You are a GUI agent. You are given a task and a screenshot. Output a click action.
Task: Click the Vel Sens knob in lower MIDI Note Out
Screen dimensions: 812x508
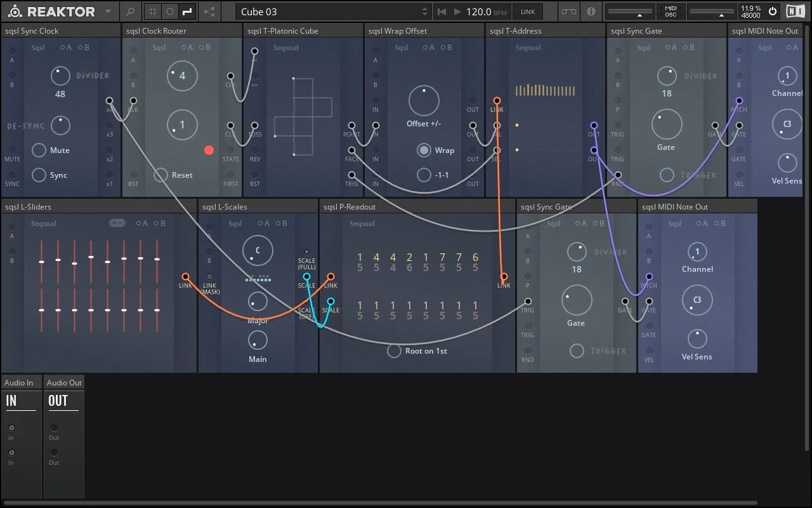pos(697,338)
